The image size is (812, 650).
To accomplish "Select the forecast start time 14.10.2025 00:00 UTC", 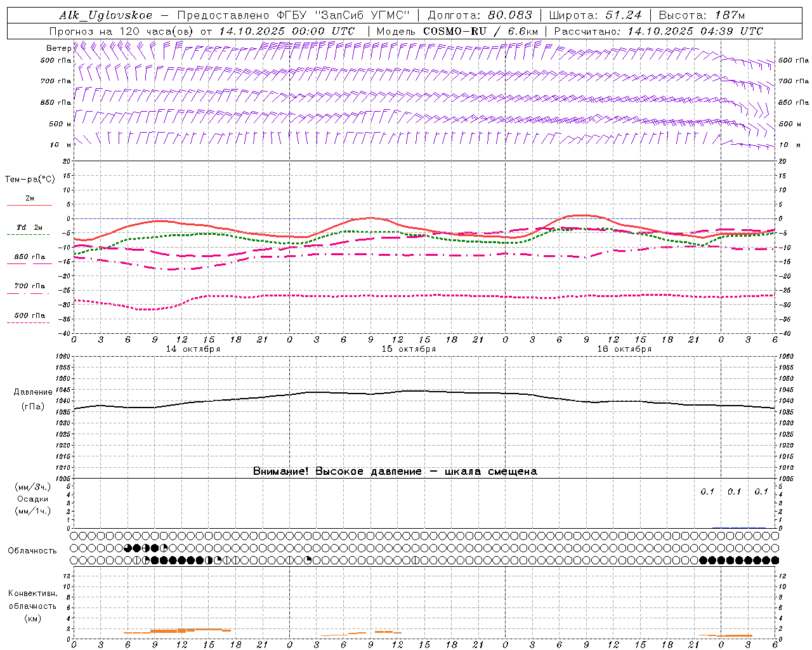I will tap(287, 31).
